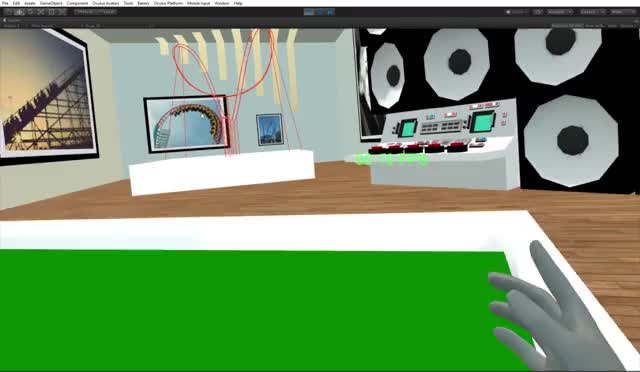
Task: Advance one frame with the Step button
Action: 330,12
